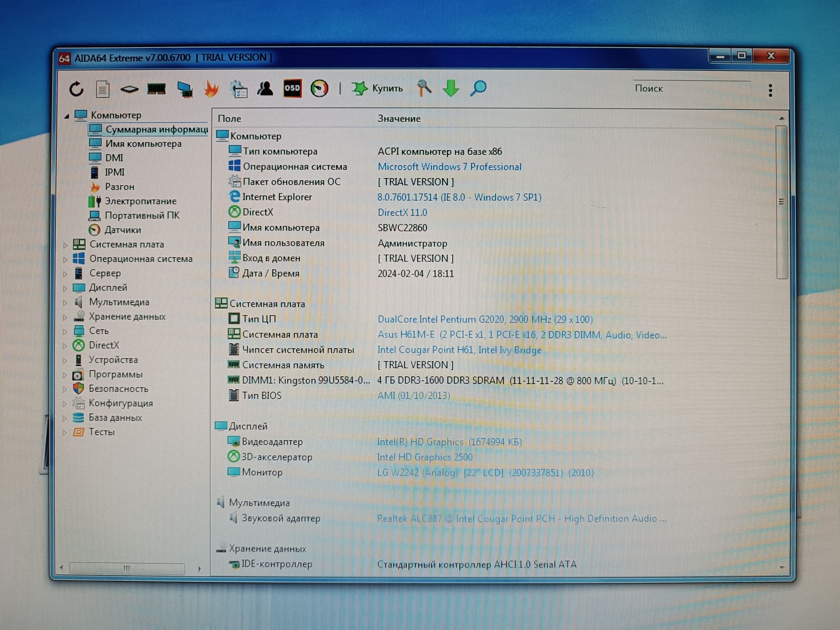The height and width of the screenshot is (630, 840).
Task: Open the Датчики tree item
Action: (x=115, y=230)
